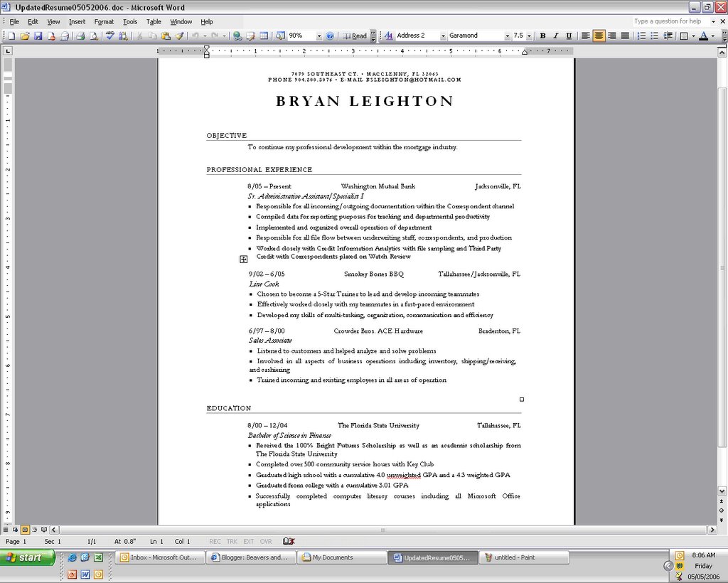Open the Borders dropdown arrow
This screenshot has height=583, width=728.
point(693,36)
